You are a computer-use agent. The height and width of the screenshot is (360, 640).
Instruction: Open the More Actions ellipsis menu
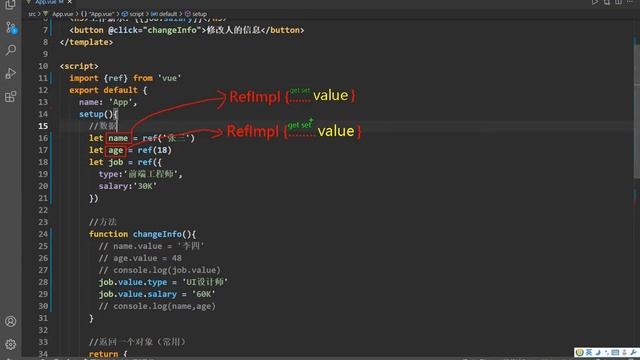click(x=631, y=2)
